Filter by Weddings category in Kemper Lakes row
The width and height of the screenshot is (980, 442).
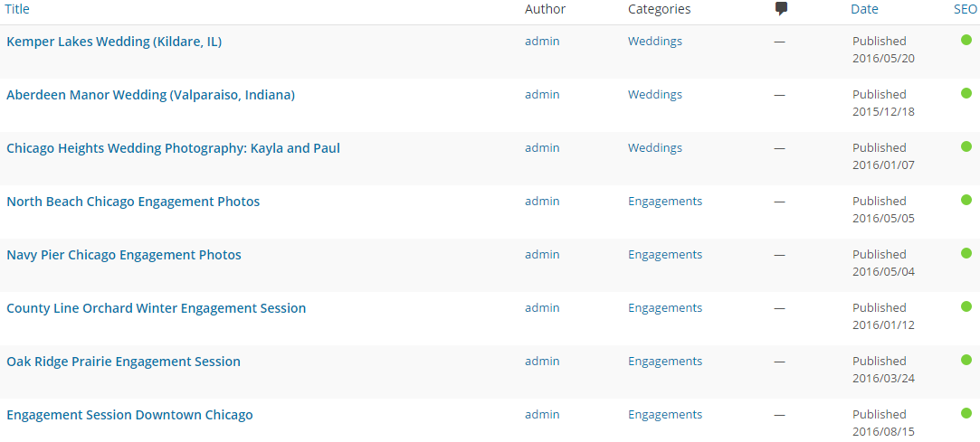pyautogui.click(x=655, y=42)
